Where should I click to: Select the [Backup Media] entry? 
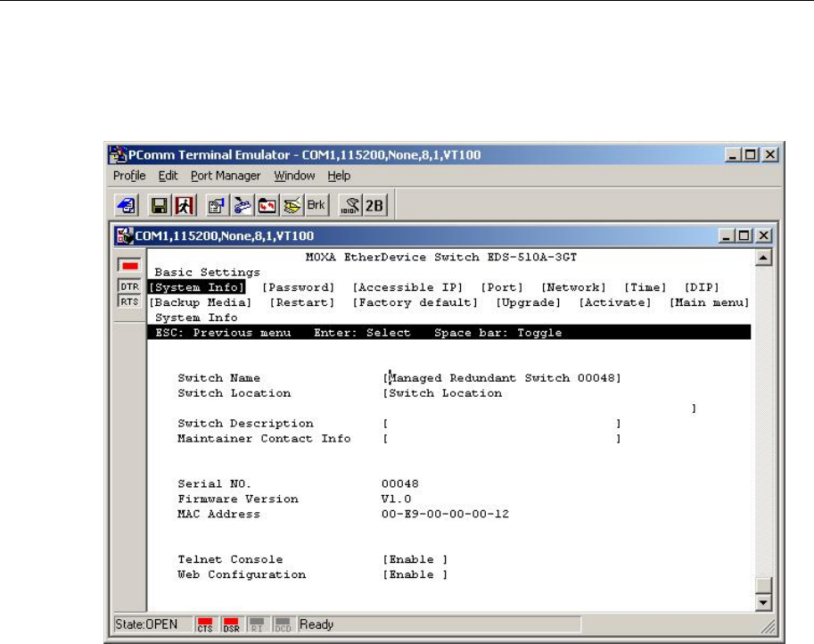point(201,302)
